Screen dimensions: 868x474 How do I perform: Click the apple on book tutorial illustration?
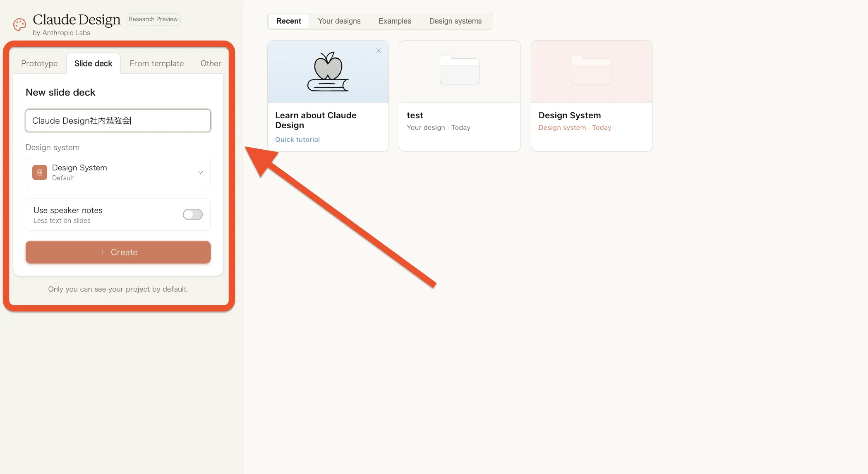pos(328,72)
